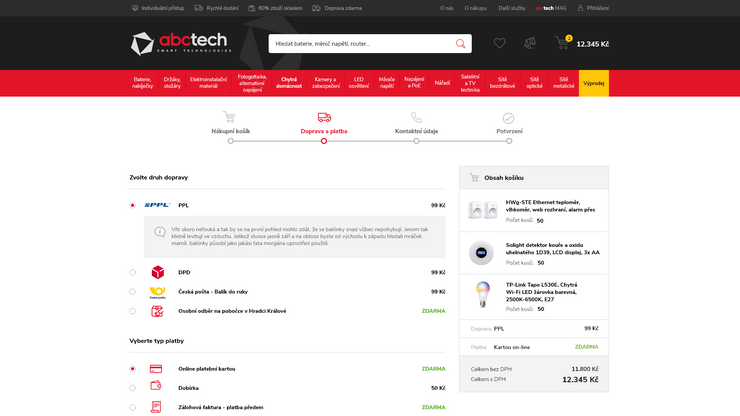Choose Dobírka payment method
Image resolution: width=740 pixels, height=416 pixels.
pos(132,388)
